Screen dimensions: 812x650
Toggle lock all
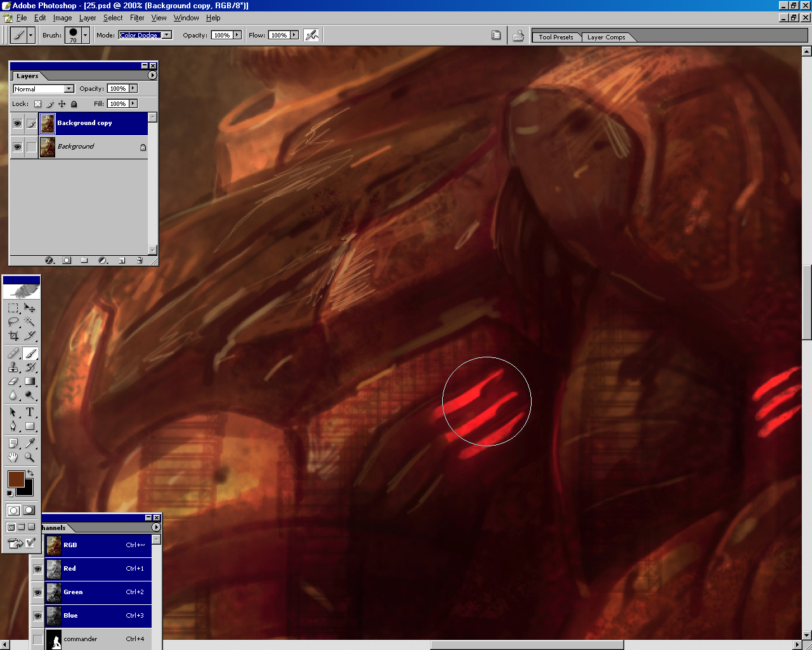[74, 104]
